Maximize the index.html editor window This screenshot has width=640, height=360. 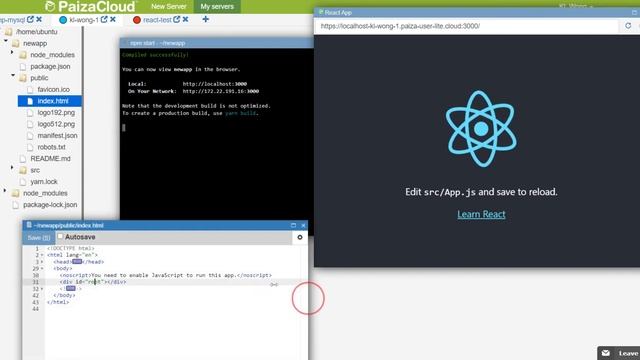293,225
